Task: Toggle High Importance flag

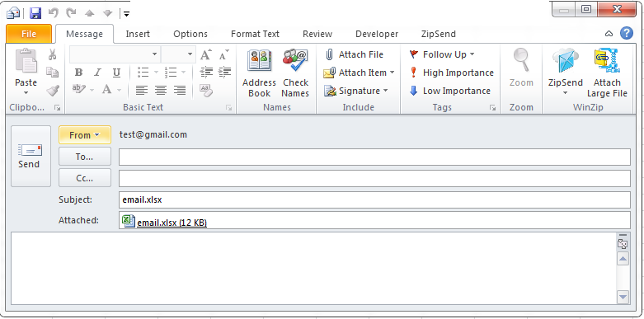Action: point(451,73)
